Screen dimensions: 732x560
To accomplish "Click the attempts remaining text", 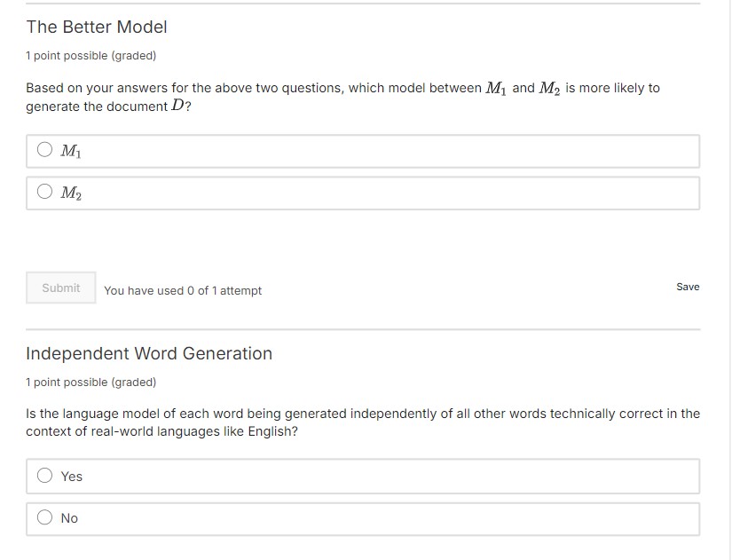I will 183,290.
